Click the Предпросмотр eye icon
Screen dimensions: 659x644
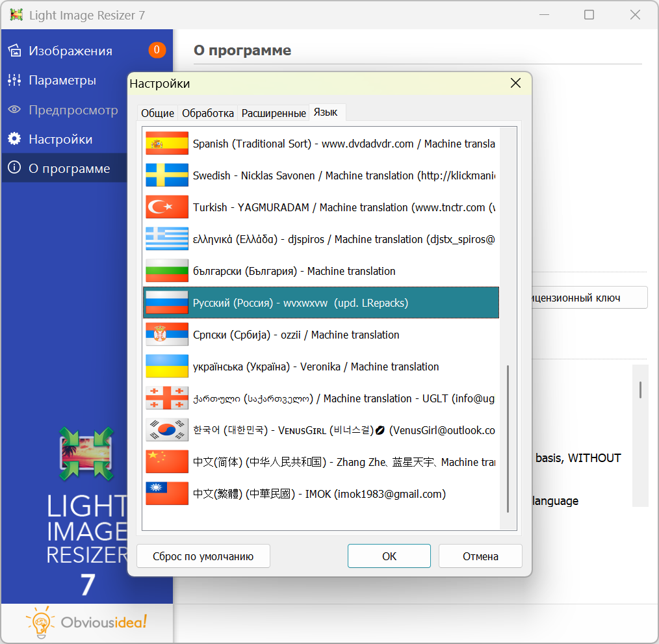tap(15, 110)
